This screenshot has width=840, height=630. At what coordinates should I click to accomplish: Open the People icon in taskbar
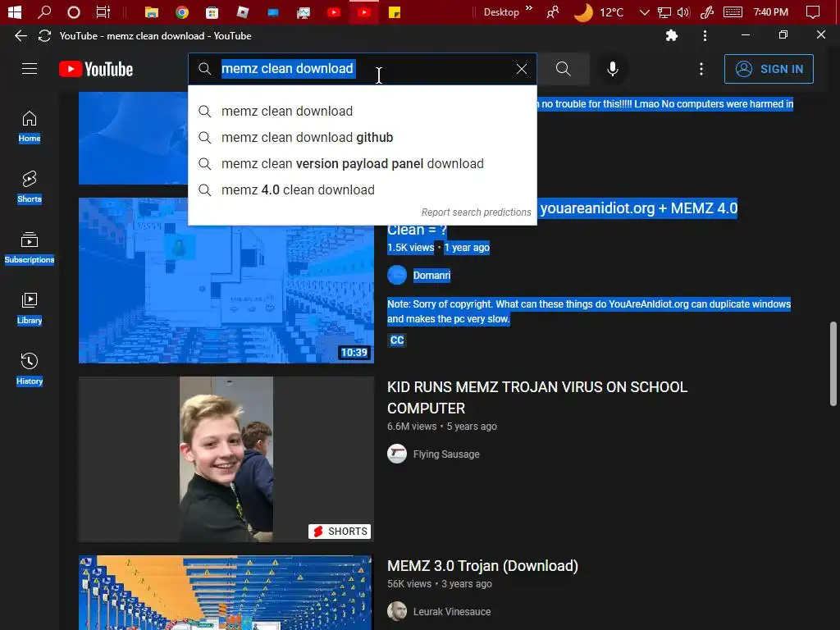click(x=553, y=11)
